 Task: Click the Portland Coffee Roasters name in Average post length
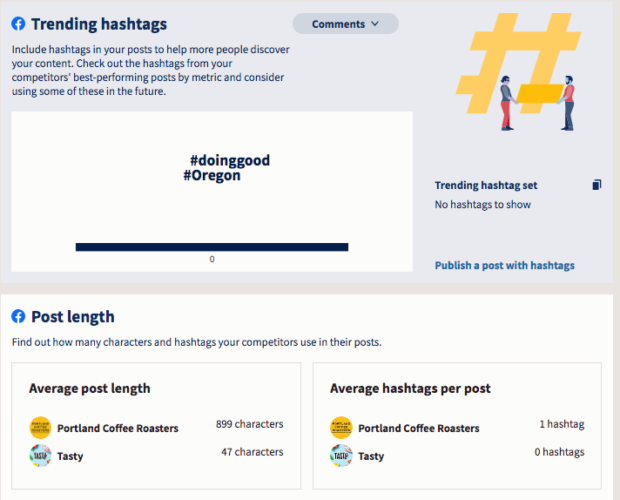(118, 428)
